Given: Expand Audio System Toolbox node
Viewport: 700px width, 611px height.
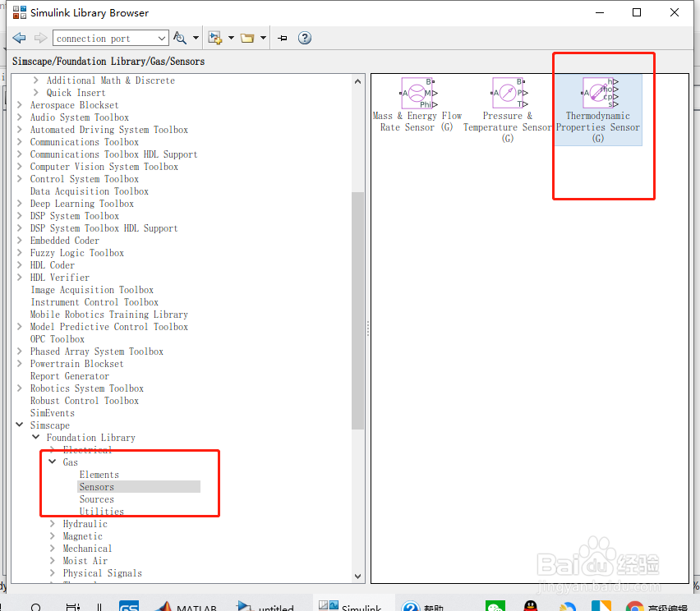Looking at the screenshot, I should tap(19, 117).
